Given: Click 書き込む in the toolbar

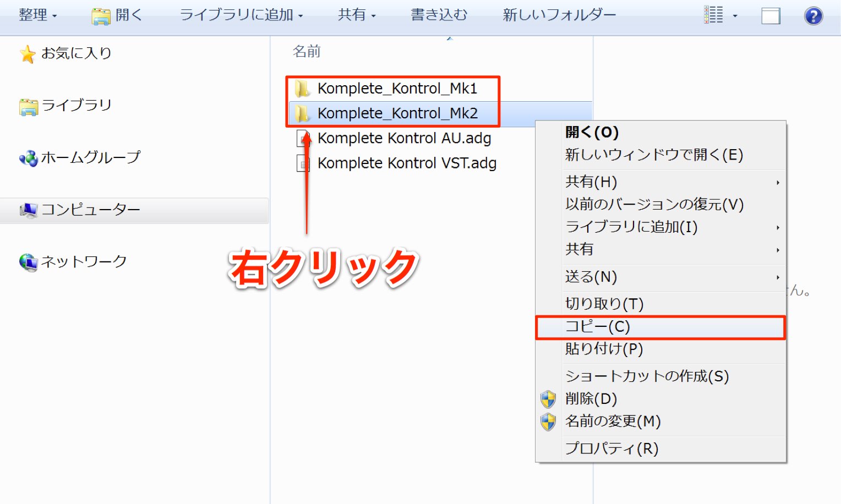Looking at the screenshot, I should coord(439,15).
